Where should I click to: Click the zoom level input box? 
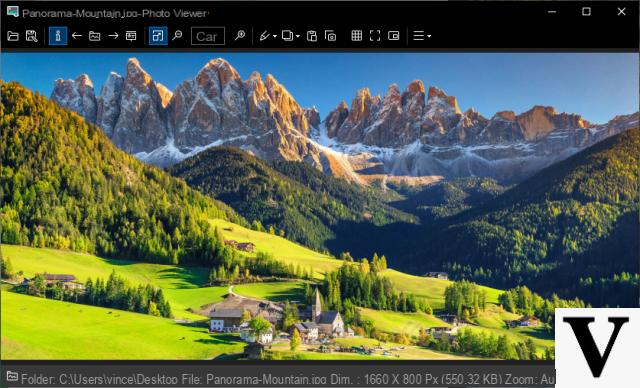click(208, 36)
